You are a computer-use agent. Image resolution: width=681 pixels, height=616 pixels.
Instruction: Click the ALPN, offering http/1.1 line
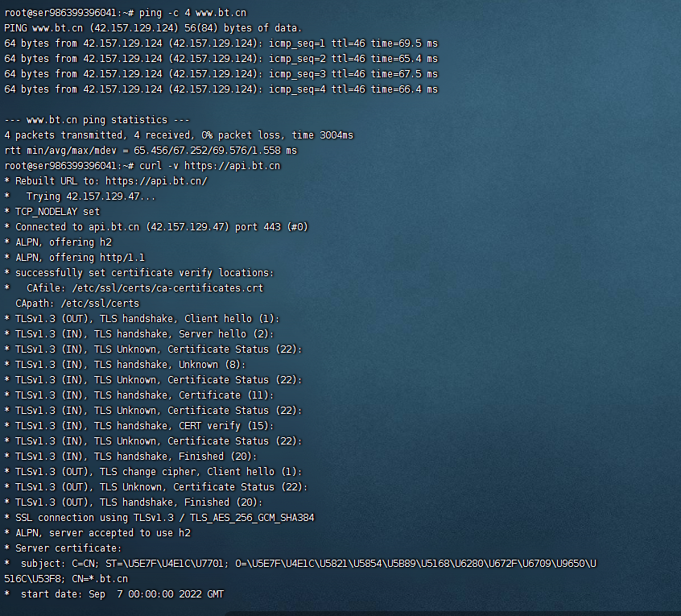75,258
